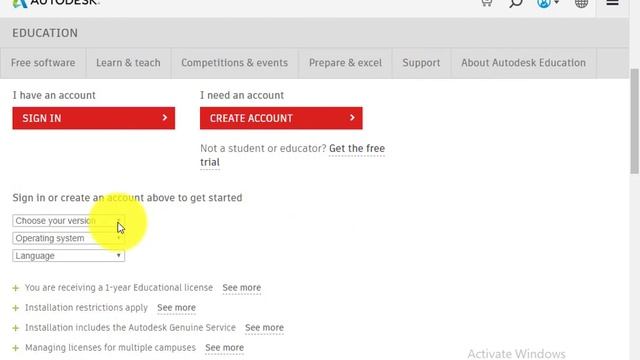Open the Language dropdown
640x360 pixels.
coord(69,256)
